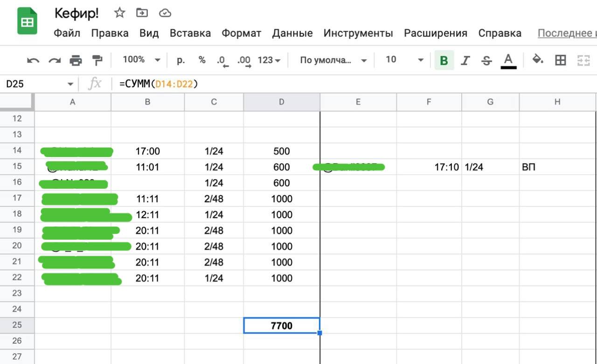Select cell showing 17:10 in column F
597x364 pixels.
tap(429, 167)
